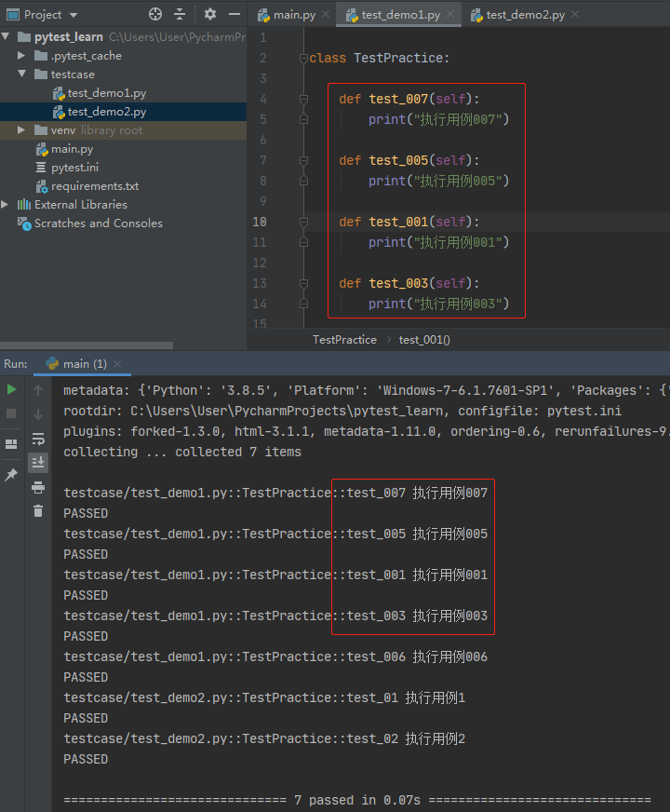Click the test_demo2.py::TestPractice::test_02 output line
This screenshot has width=670, height=812.
264,738
